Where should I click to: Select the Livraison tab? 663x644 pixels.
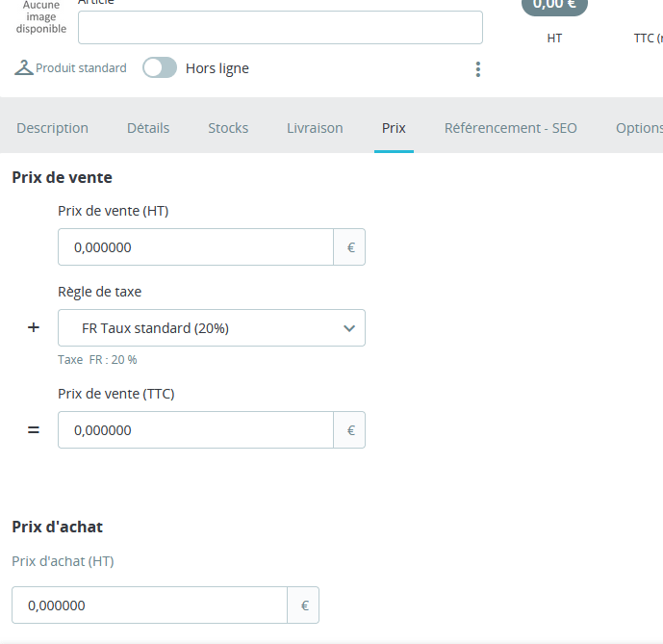[x=315, y=128]
